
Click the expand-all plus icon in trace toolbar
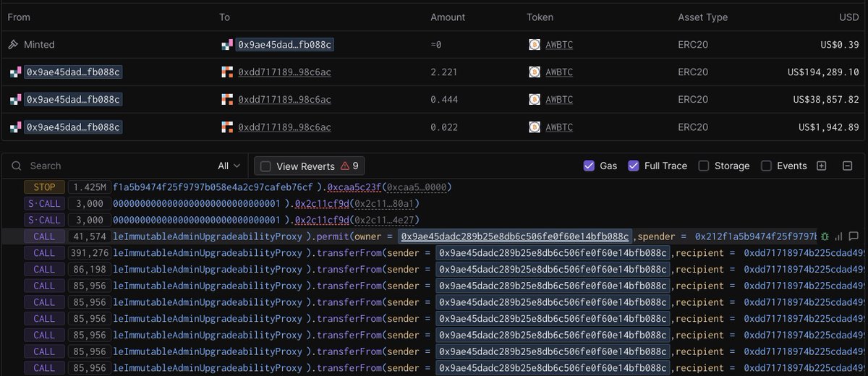pos(821,166)
